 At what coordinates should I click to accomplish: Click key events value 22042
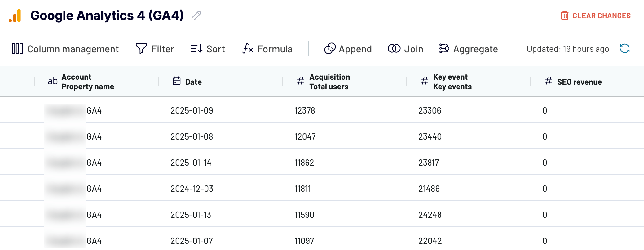point(430,241)
